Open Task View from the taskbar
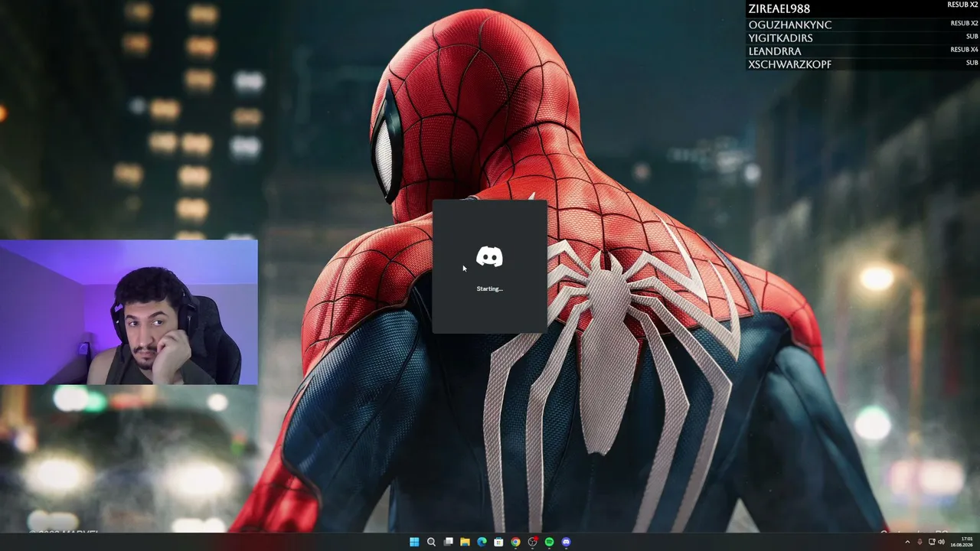This screenshot has height=551, width=980. coord(448,542)
